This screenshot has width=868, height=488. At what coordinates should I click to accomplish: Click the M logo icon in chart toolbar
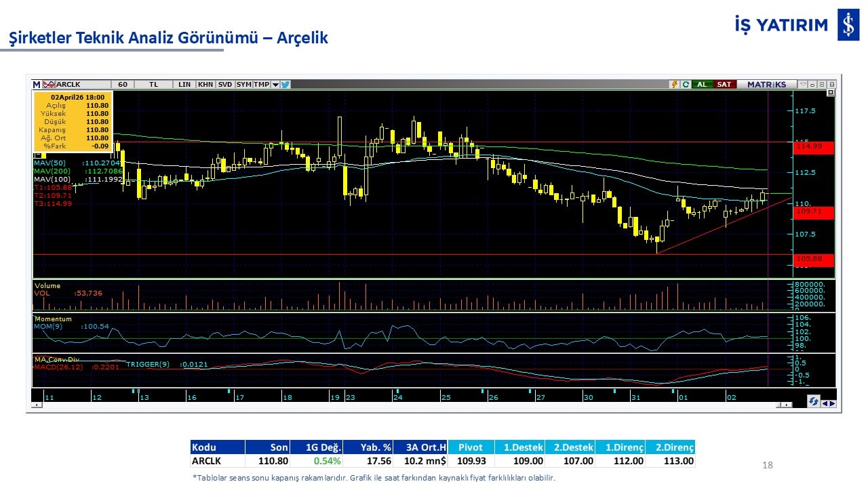(x=37, y=85)
